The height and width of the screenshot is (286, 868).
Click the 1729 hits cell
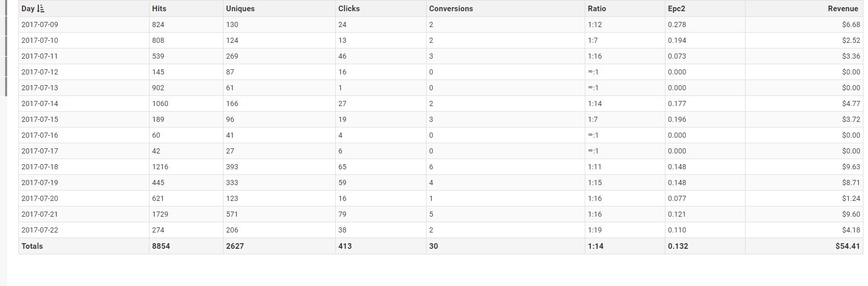tap(160, 214)
